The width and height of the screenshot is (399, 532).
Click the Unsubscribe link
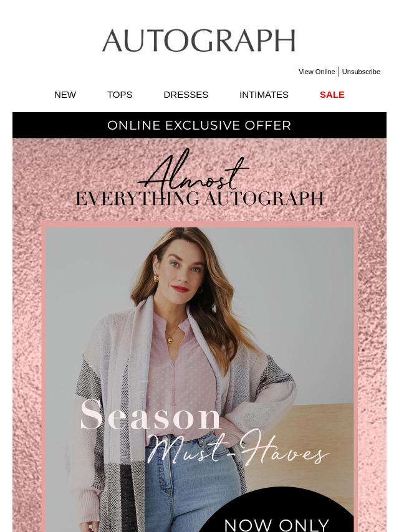coord(361,72)
